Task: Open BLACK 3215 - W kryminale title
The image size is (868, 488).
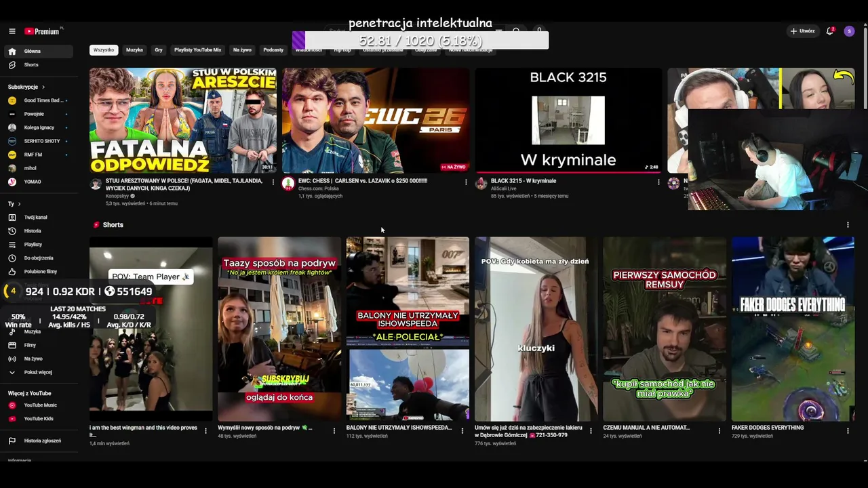Action: point(524,181)
